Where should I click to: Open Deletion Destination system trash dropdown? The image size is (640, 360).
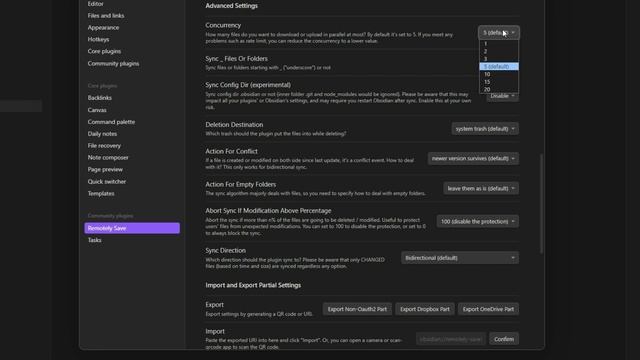click(x=485, y=129)
